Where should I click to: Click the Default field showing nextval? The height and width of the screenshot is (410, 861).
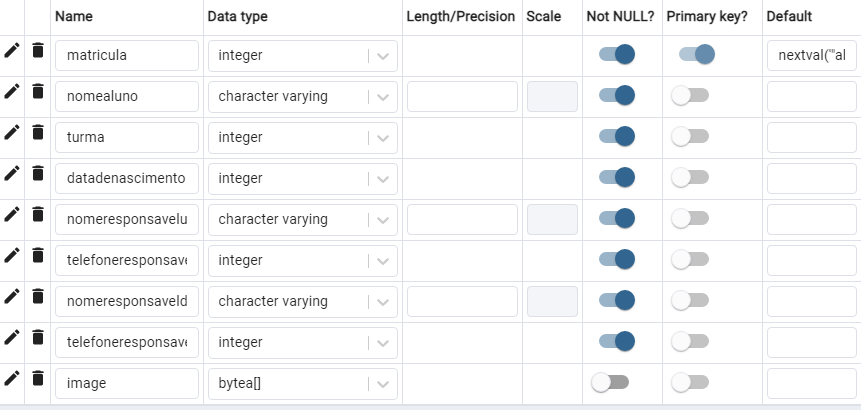pos(812,55)
